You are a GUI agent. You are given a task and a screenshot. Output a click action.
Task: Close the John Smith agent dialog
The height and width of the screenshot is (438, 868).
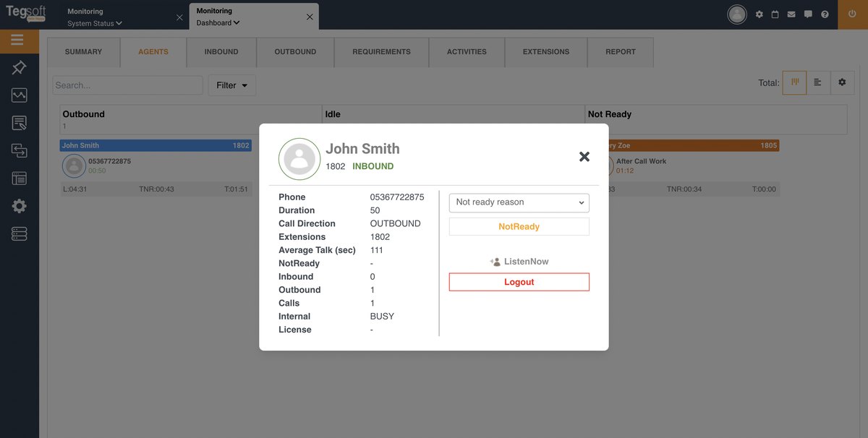pyautogui.click(x=584, y=157)
